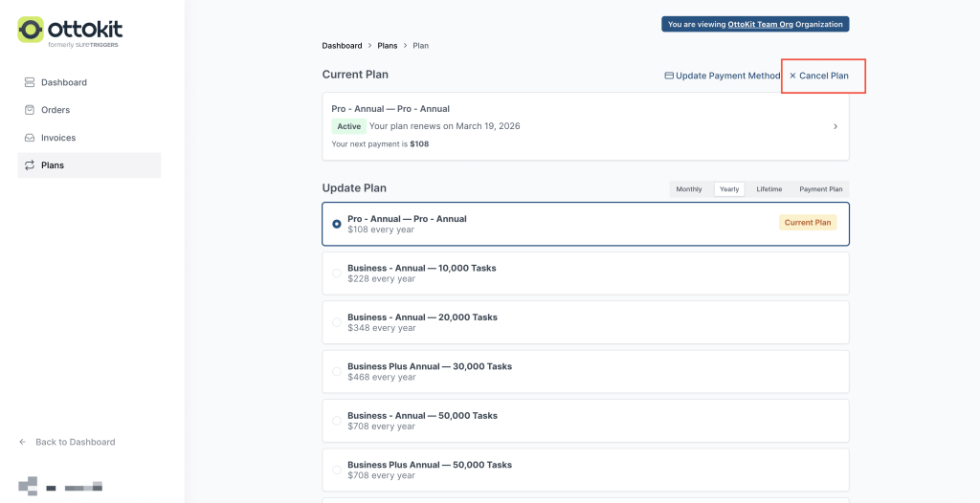
Task: Click the Update Plan heading
Action: pos(354,188)
